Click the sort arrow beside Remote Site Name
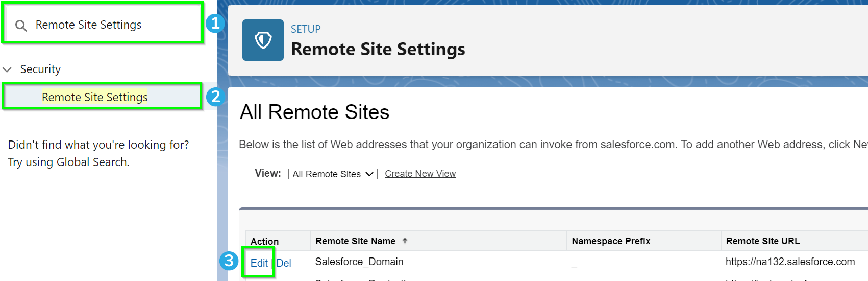This screenshot has width=868, height=281. 405,241
